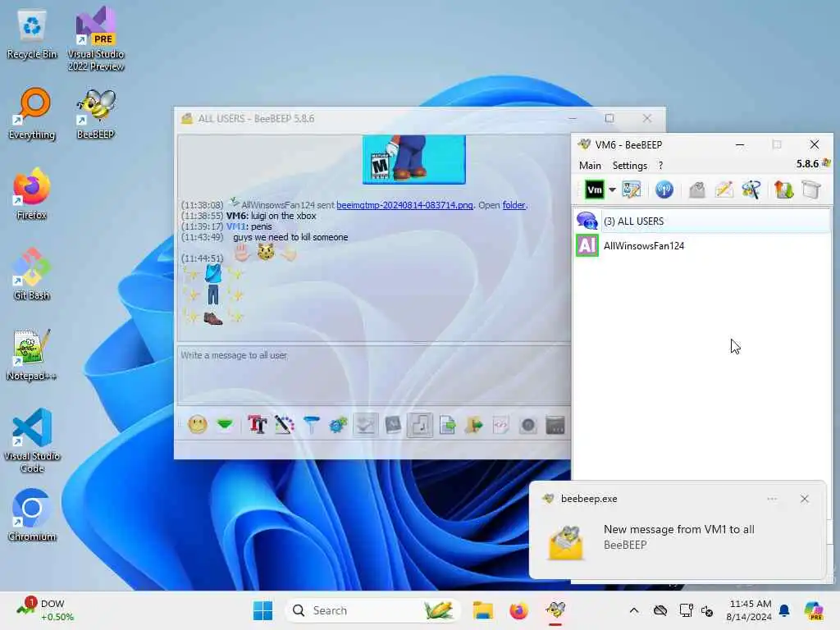The height and width of the screenshot is (630, 840).
Task: Toggle the spell-check checkmark button
Action: 365,426
